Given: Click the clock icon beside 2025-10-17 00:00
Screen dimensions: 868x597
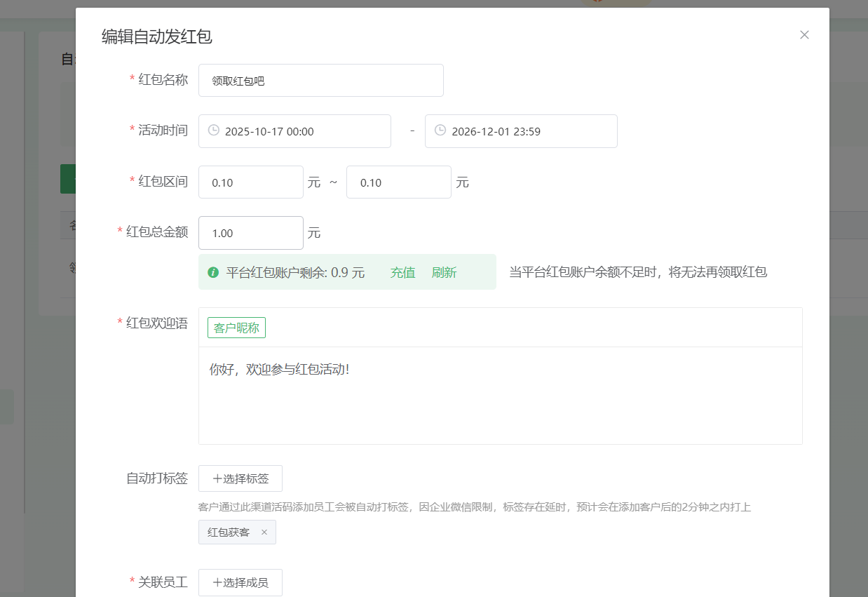Looking at the screenshot, I should point(214,130).
